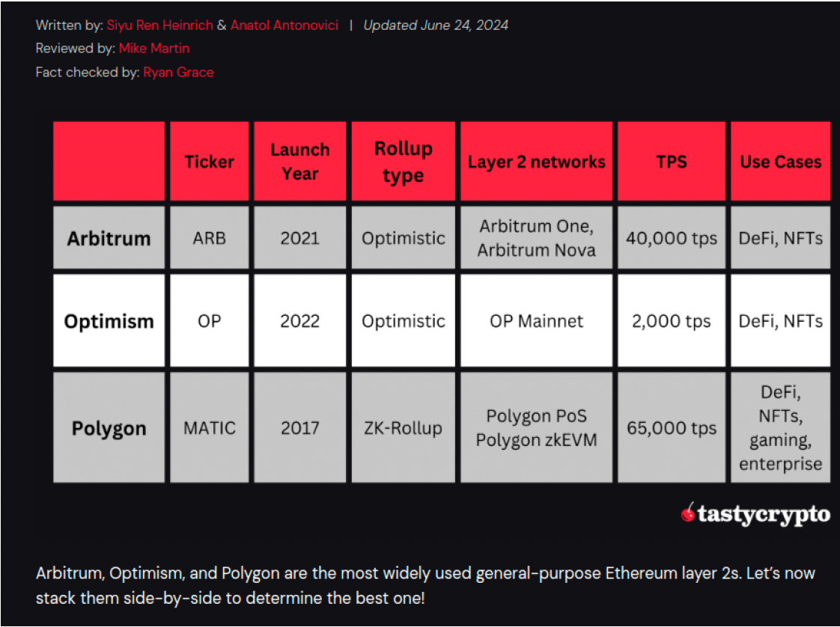Click the '40,000 tps' cell

point(672,238)
